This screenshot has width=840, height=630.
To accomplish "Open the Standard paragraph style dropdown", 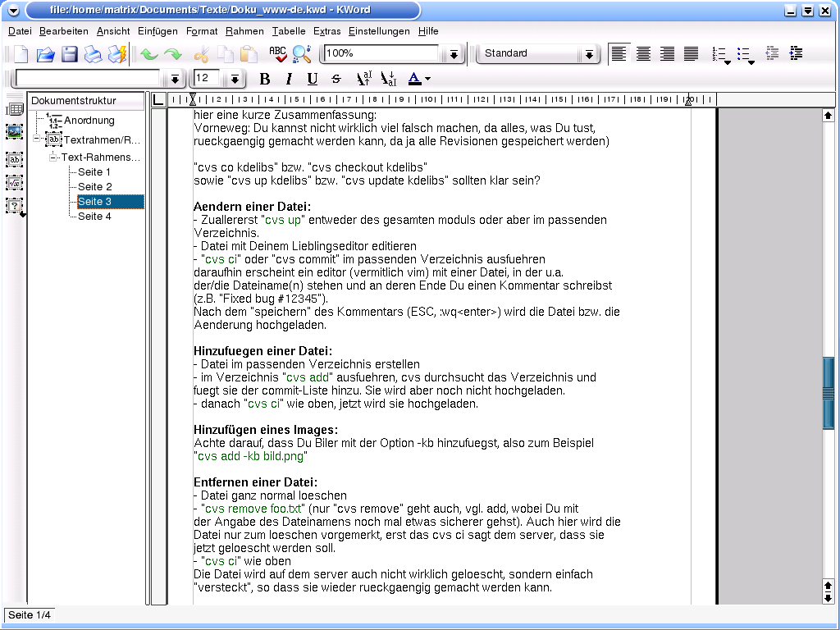I will click(x=589, y=54).
